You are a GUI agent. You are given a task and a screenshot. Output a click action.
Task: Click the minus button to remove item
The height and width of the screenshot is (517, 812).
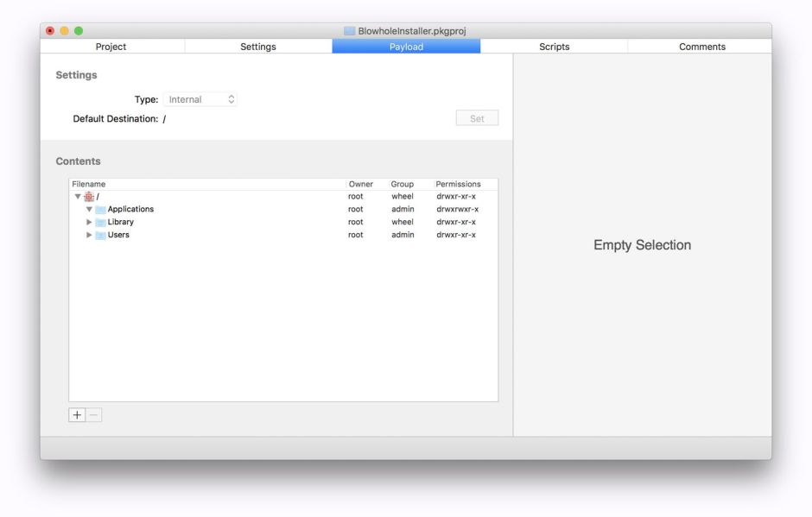pyautogui.click(x=94, y=415)
